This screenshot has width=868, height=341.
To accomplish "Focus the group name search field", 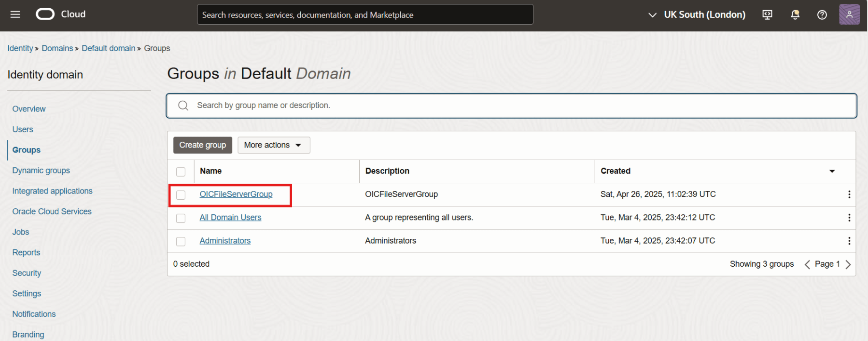I will click(x=512, y=106).
